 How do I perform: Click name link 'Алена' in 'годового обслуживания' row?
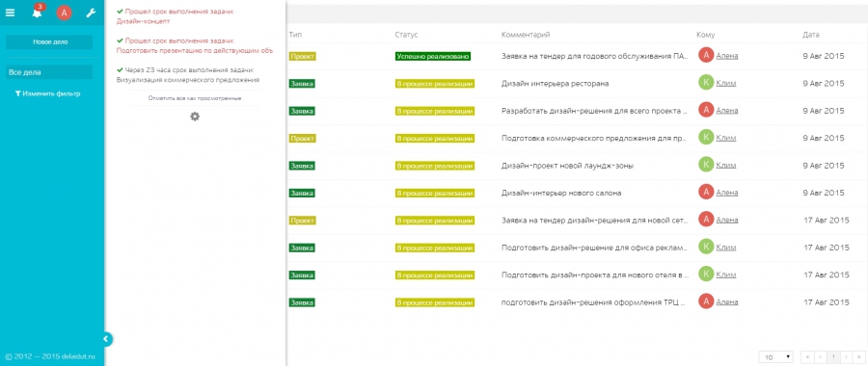point(727,56)
